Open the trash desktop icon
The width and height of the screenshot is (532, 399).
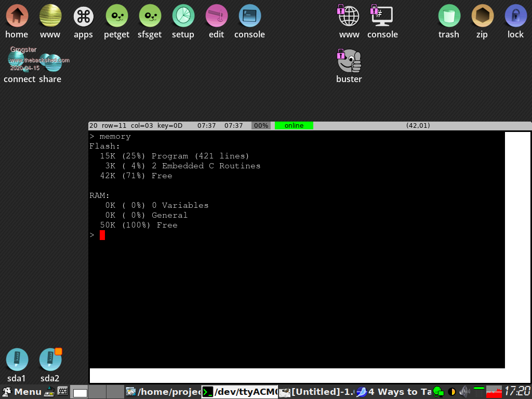click(448, 16)
